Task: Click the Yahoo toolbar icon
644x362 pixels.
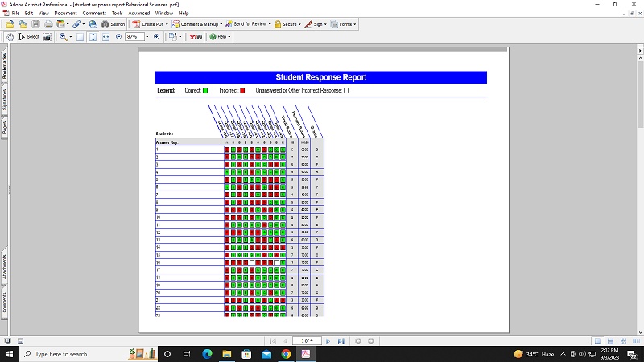Action: (x=196, y=37)
